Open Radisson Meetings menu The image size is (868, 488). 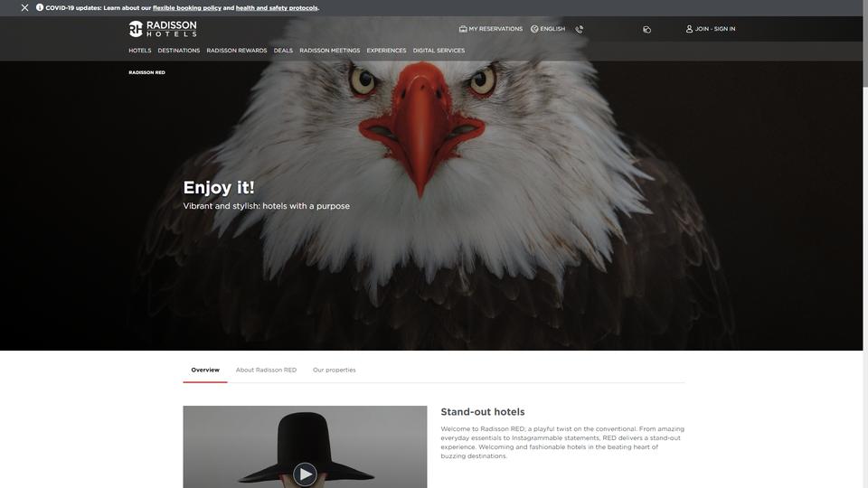click(329, 51)
